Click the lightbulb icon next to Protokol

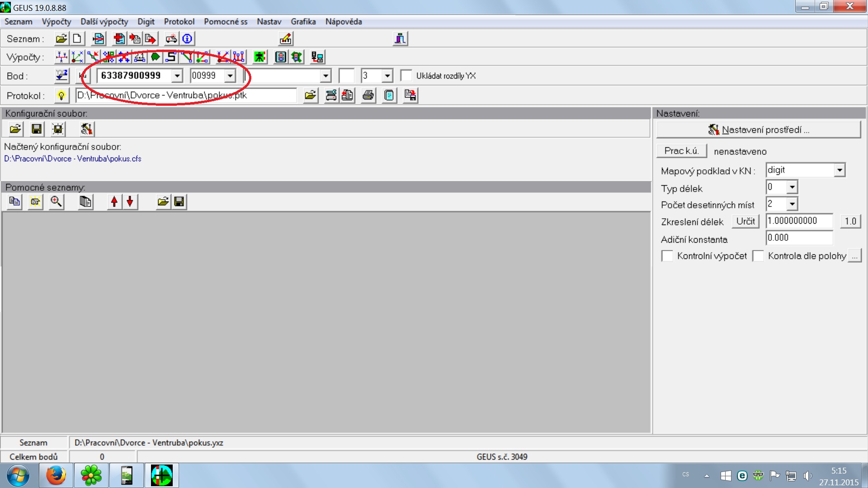(x=61, y=95)
